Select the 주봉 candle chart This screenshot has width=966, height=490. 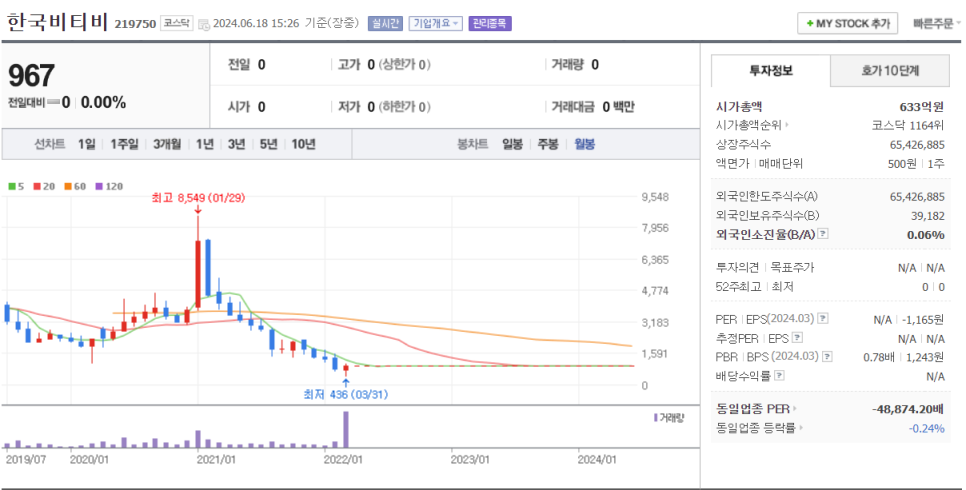(x=548, y=144)
